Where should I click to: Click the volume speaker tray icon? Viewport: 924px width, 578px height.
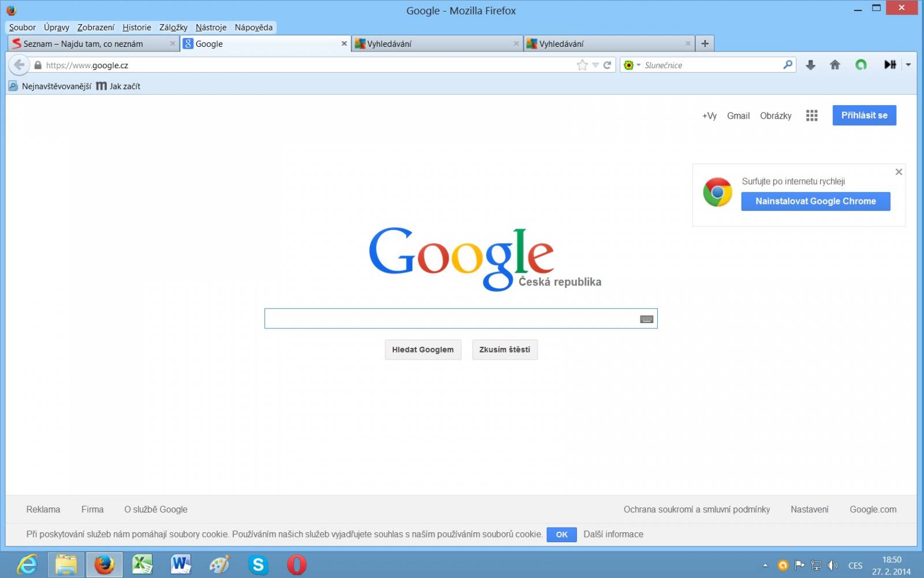point(832,565)
